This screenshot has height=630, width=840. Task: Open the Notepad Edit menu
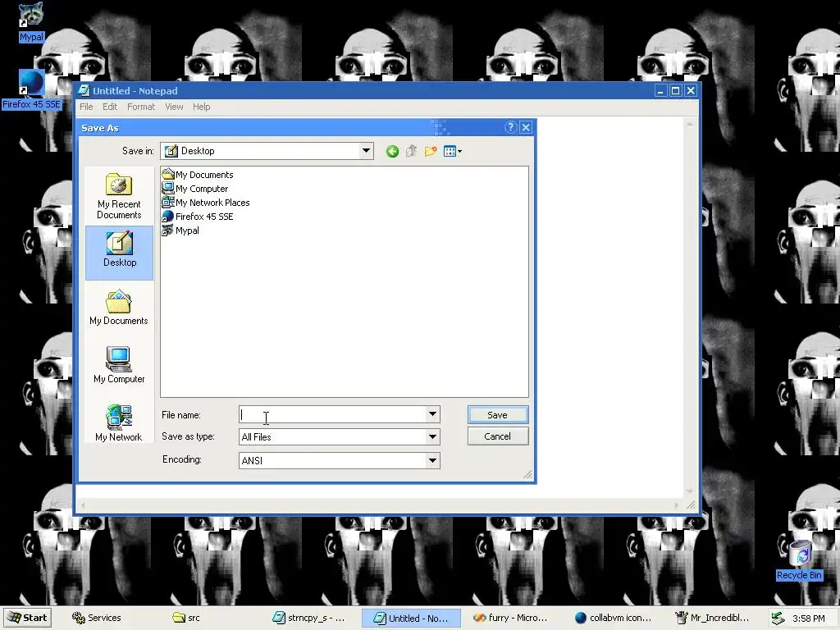coord(110,107)
